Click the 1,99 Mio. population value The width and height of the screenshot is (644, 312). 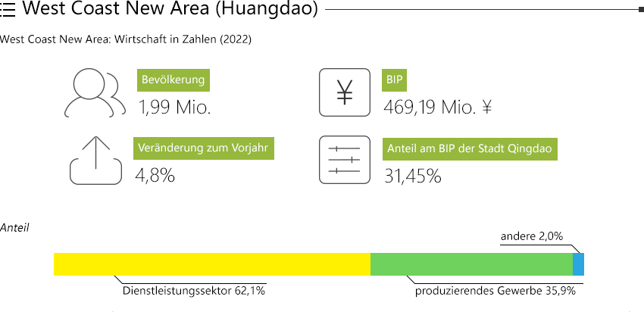pyautogui.click(x=174, y=108)
